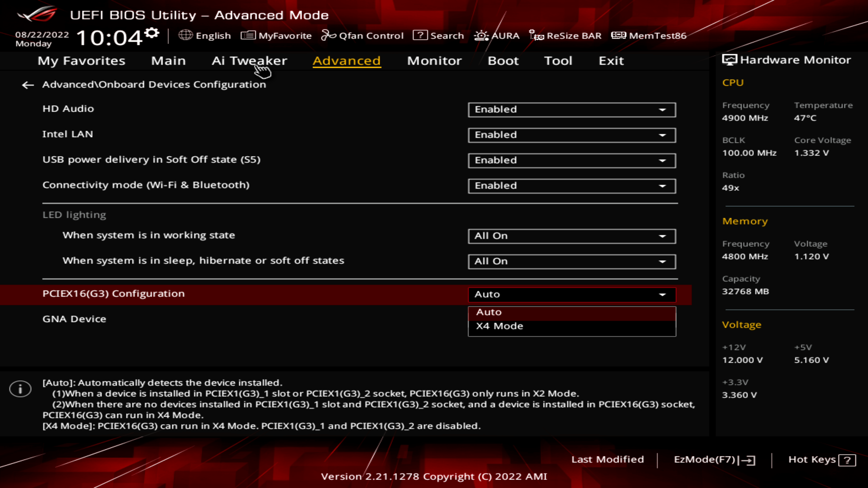868x488 pixels.
Task: Toggle ReSize BAR feature icon
Action: click(x=536, y=35)
